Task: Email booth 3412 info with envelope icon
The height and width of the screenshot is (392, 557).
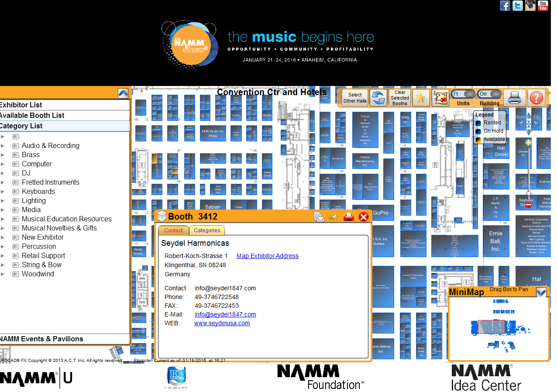Action: coord(319,217)
